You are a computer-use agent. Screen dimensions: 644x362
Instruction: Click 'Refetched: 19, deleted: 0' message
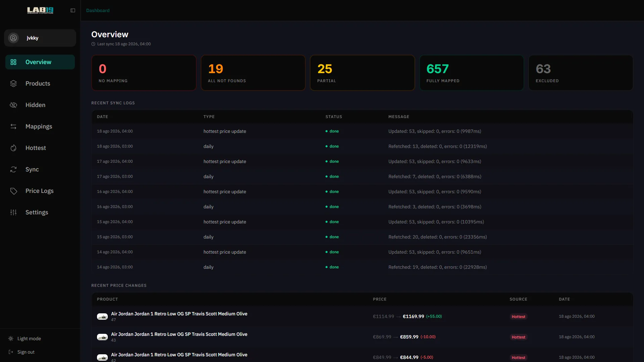pyautogui.click(x=438, y=267)
